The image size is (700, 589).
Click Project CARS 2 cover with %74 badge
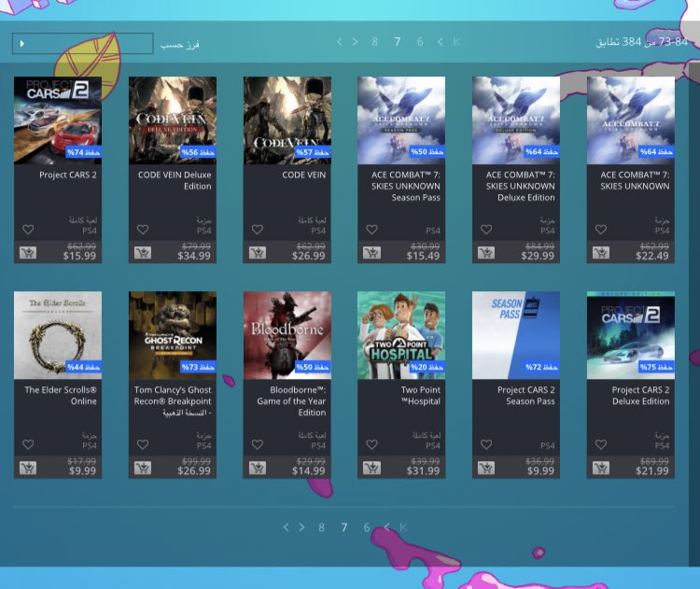click(58, 120)
